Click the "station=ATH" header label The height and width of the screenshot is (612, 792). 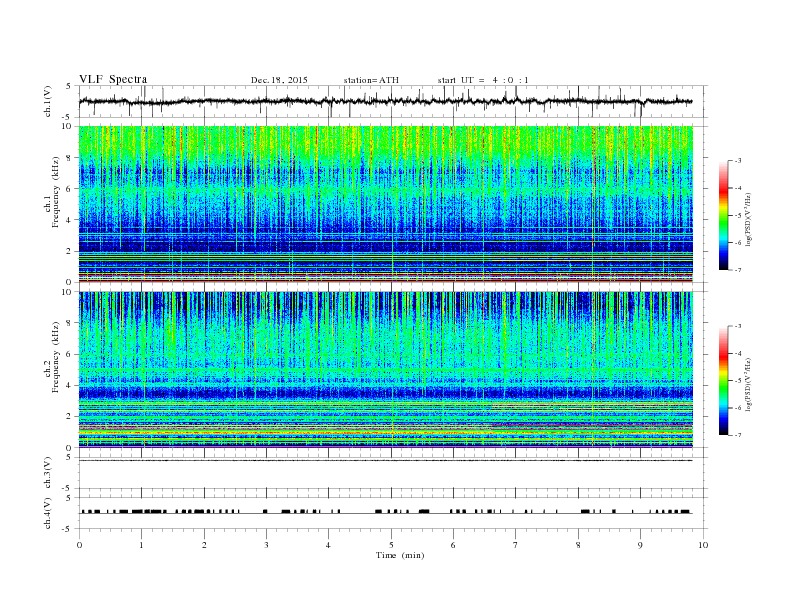tap(371, 80)
